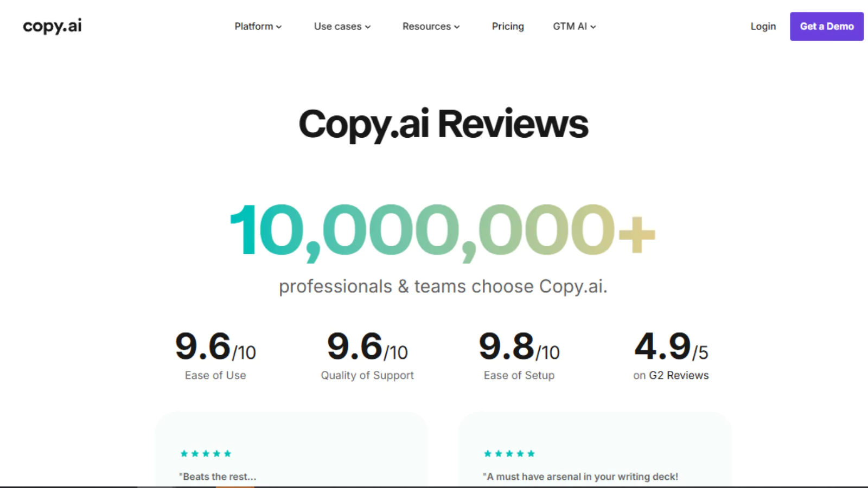868x488 pixels.
Task: Select the "A must have arsenal" review title
Action: [x=580, y=477]
